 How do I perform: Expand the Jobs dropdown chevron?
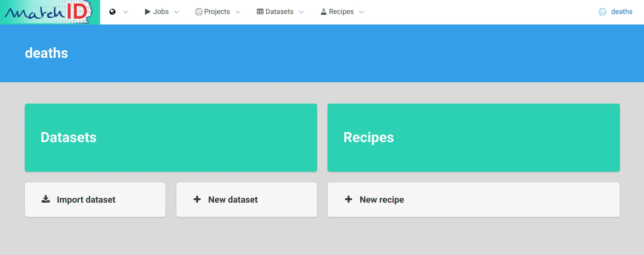click(177, 12)
